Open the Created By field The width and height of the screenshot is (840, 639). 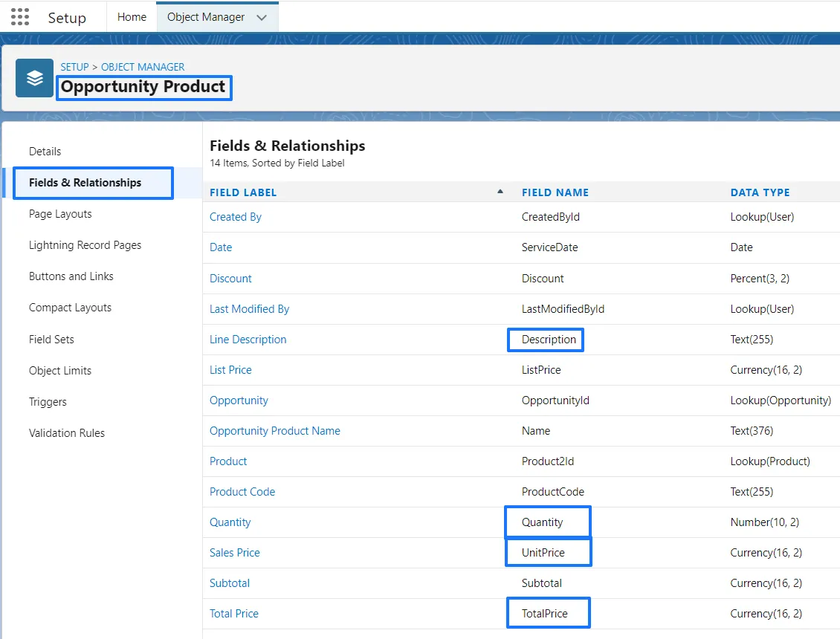click(236, 217)
